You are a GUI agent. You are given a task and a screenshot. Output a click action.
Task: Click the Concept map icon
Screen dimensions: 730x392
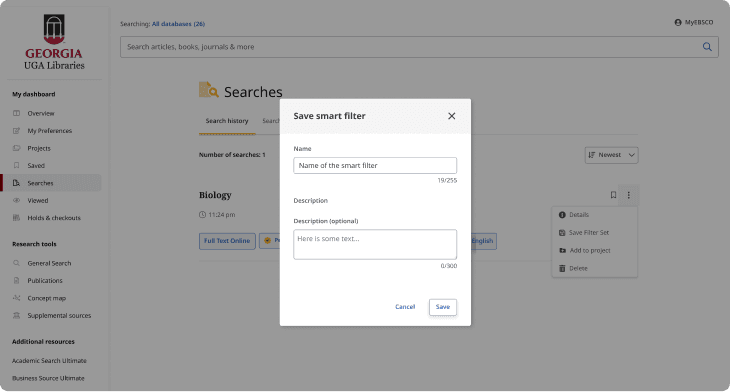click(16, 297)
